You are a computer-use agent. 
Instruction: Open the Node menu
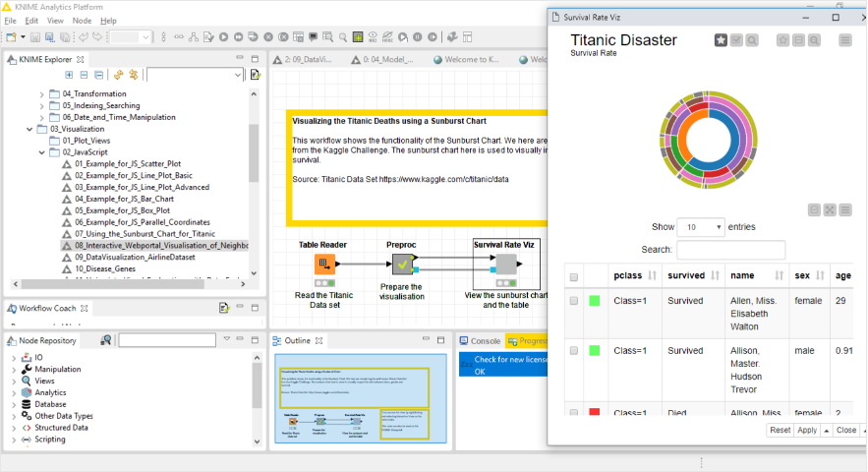82,21
